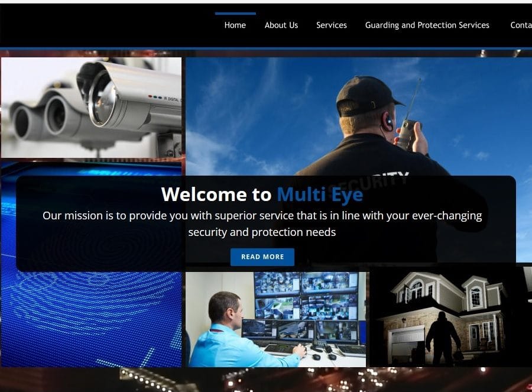The height and width of the screenshot is (392, 532).
Task: Click the security cameras image
Action: tap(91, 108)
